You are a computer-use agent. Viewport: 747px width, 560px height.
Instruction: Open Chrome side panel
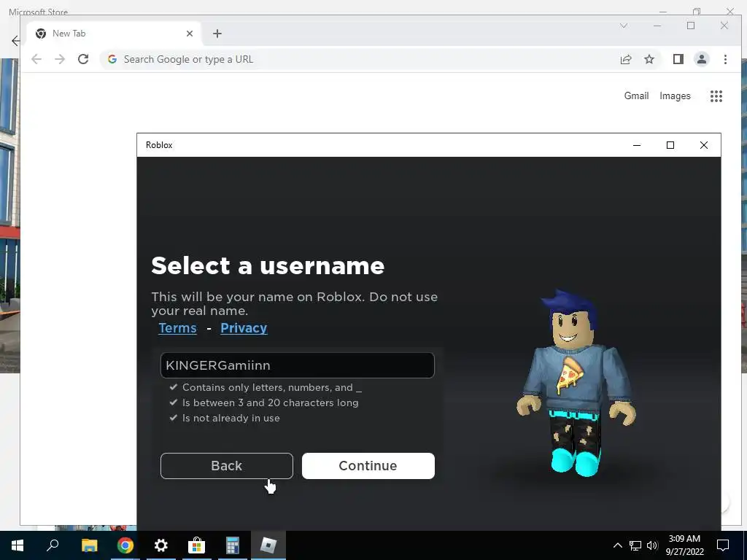[678, 59]
